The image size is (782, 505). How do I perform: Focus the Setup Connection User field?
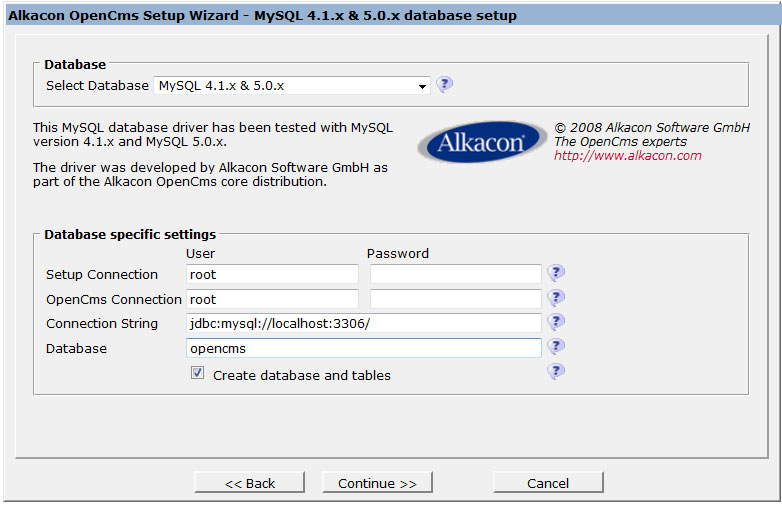click(272, 274)
